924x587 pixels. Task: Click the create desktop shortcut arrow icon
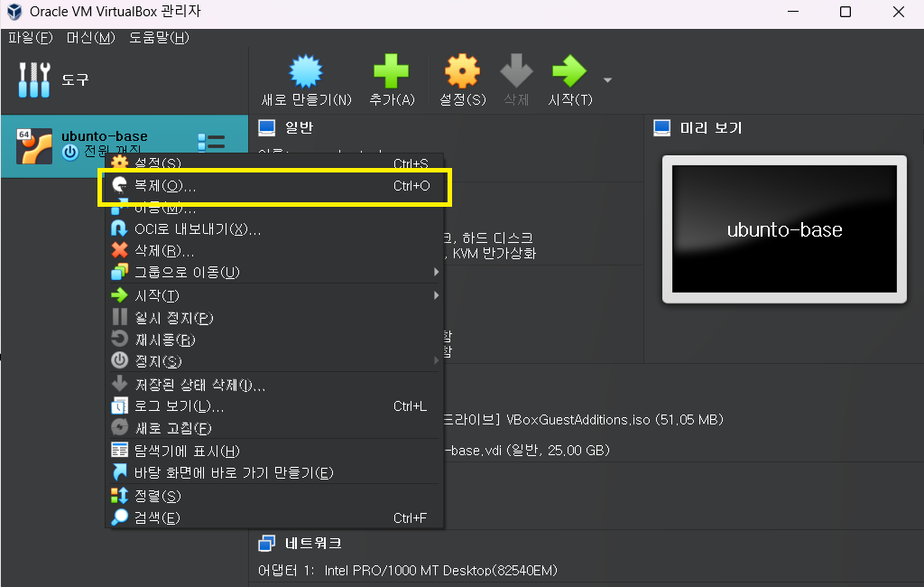pos(120,472)
